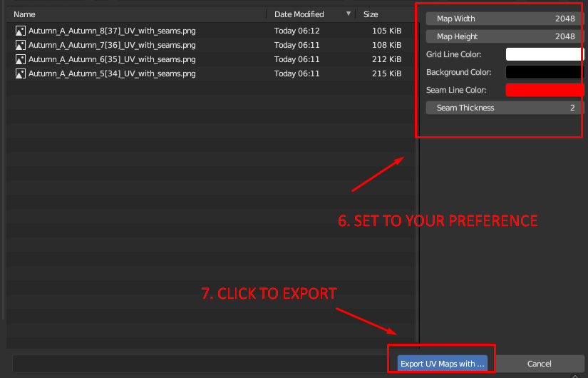Click Today 06:12 date cell

pos(297,31)
